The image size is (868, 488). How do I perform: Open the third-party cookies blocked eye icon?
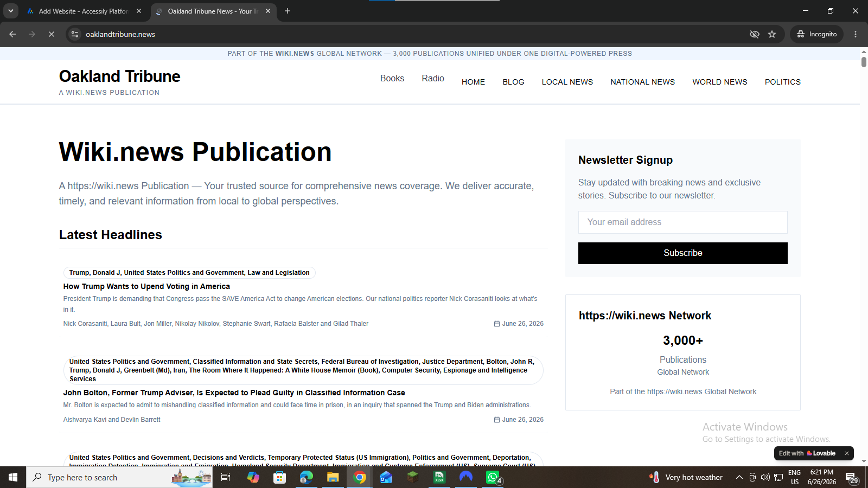[x=754, y=34]
